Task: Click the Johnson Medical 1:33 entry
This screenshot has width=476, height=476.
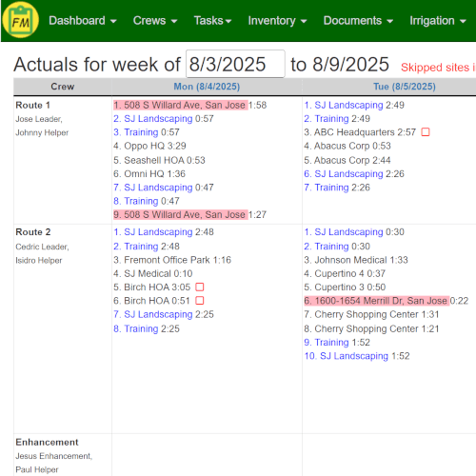Action: (x=356, y=260)
